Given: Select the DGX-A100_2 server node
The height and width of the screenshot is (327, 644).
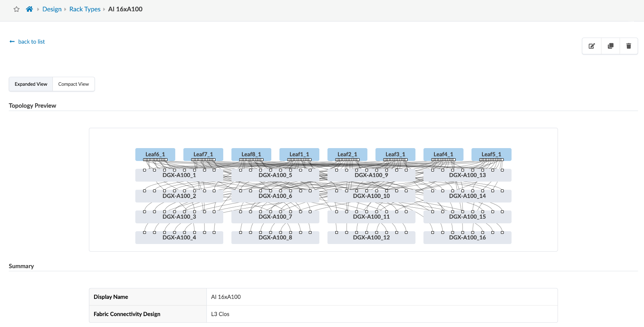Looking at the screenshot, I should pyautogui.click(x=179, y=196).
